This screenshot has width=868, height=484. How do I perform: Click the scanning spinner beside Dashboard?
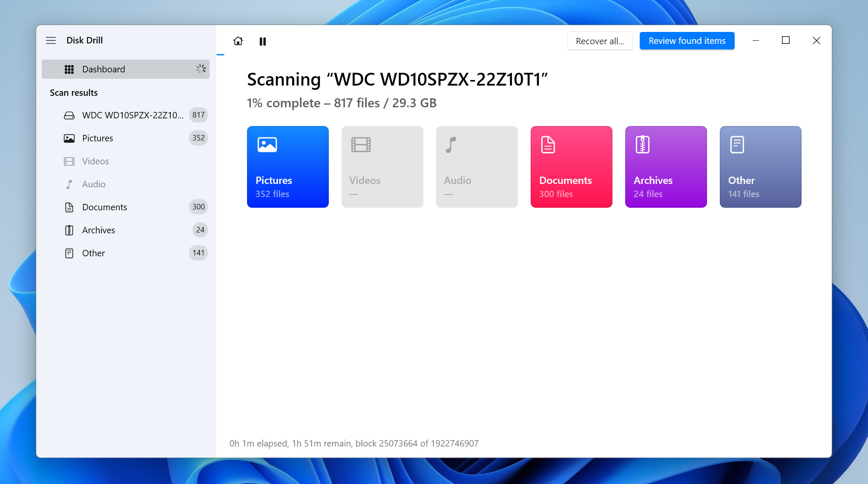click(x=201, y=69)
